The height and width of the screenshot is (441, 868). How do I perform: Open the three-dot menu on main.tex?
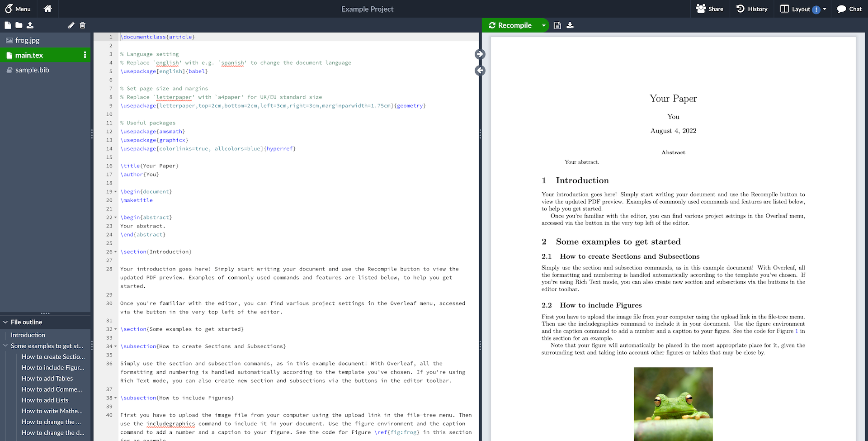(x=85, y=55)
